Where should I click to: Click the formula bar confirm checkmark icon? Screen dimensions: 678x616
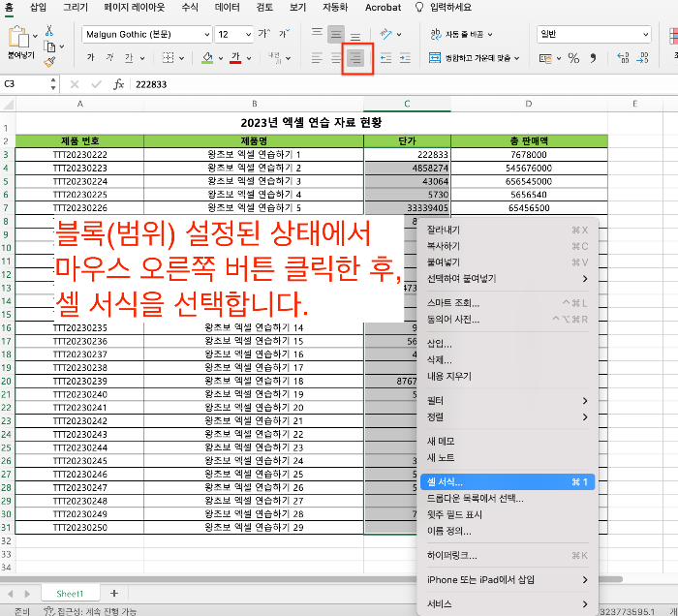(x=97, y=84)
